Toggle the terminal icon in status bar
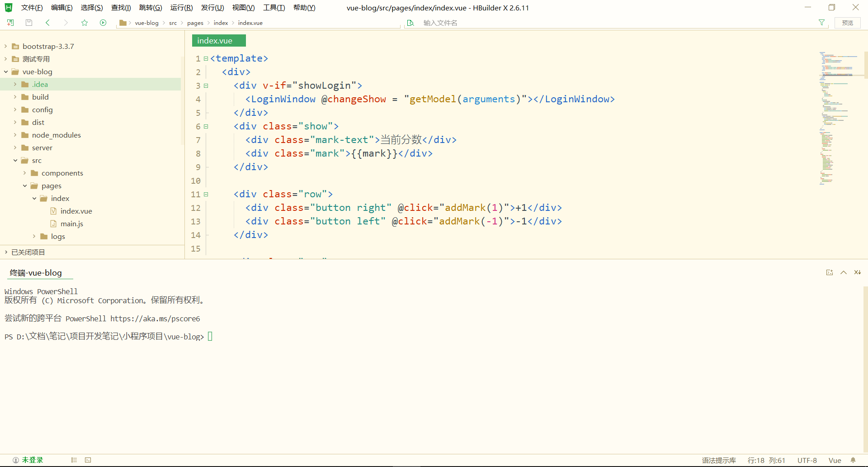 88,460
